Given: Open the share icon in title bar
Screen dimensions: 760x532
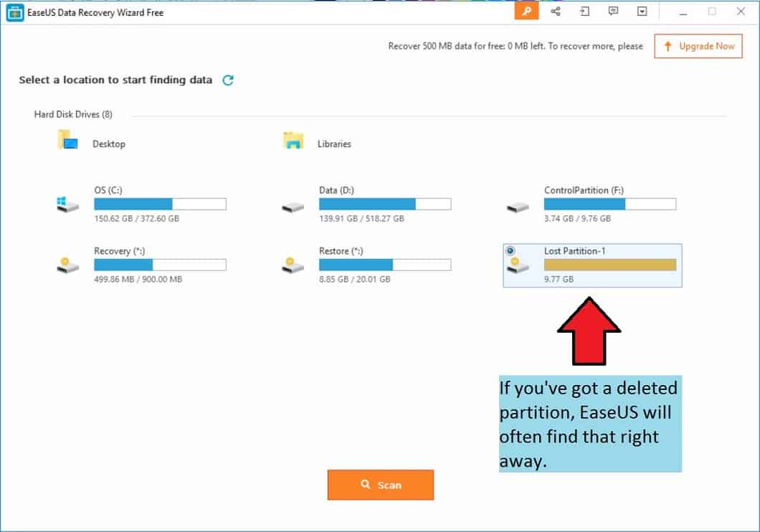Looking at the screenshot, I should 556,11.
